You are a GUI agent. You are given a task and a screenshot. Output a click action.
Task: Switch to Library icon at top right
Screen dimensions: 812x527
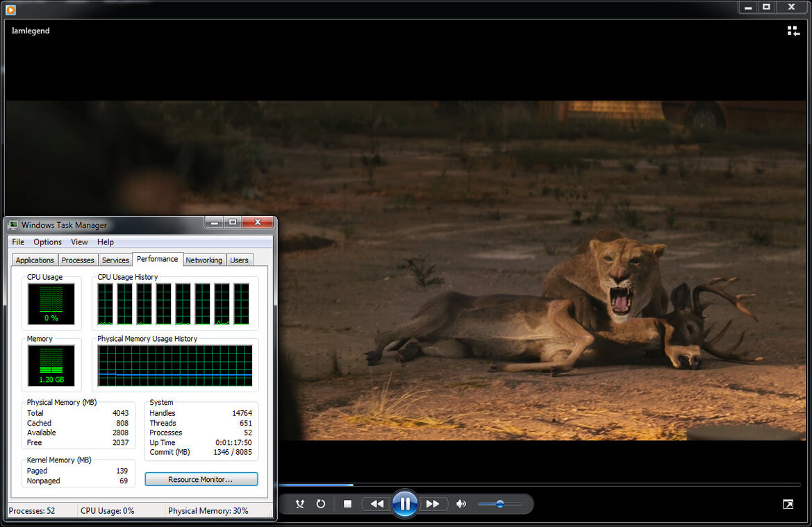[x=793, y=31]
